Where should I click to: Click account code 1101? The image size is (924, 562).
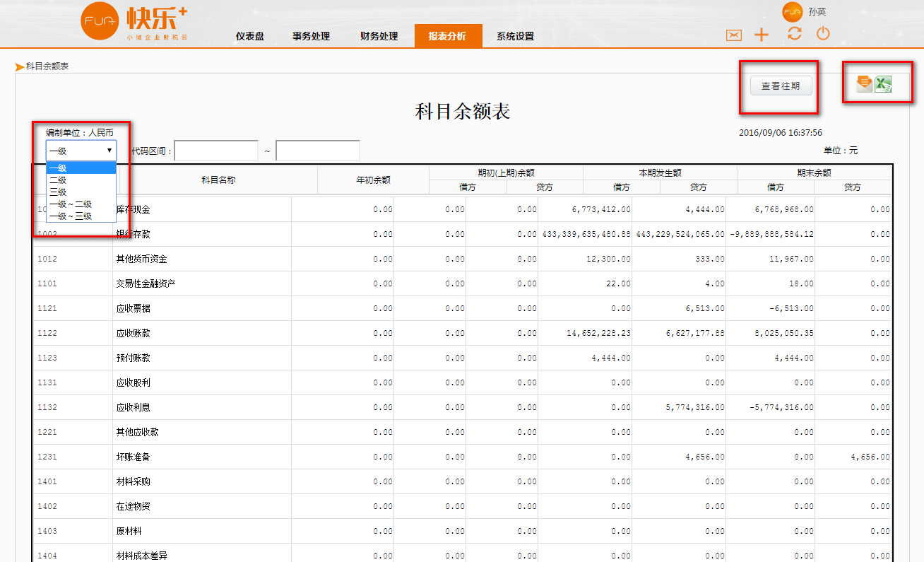pos(47,283)
